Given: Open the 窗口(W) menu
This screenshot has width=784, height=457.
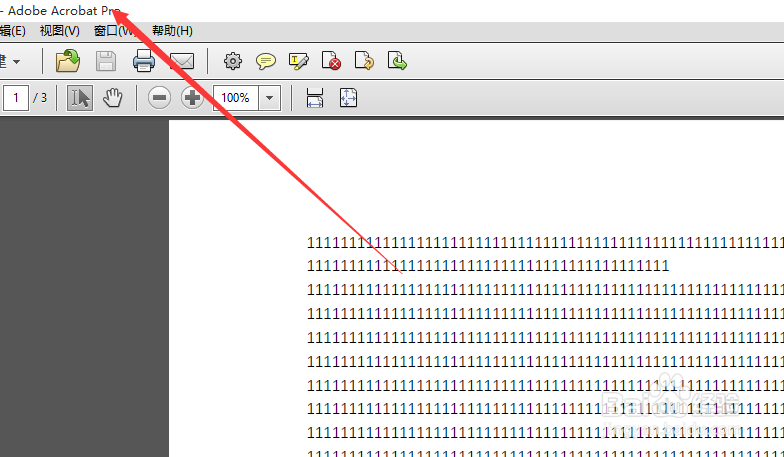Looking at the screenshot, I should pos(115,31).
